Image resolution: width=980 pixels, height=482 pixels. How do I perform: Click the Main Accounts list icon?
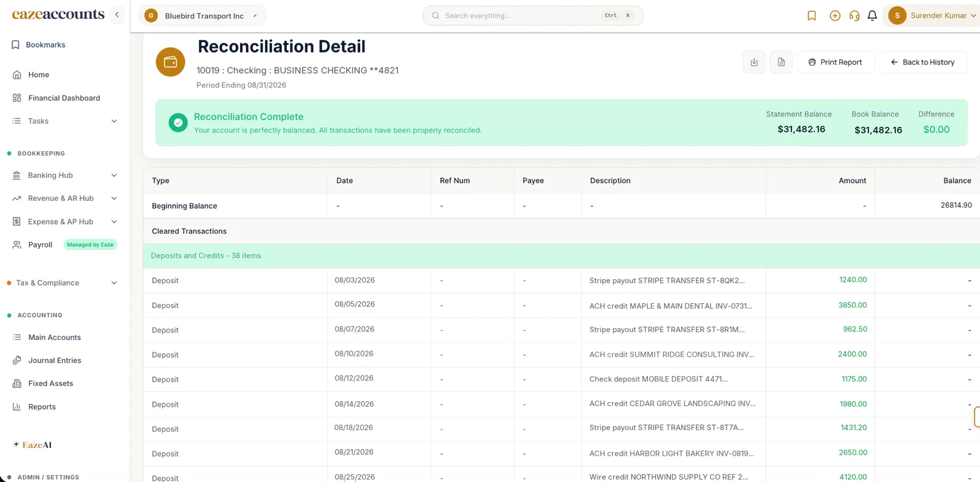pyautogui.click(x=17, y=337)
